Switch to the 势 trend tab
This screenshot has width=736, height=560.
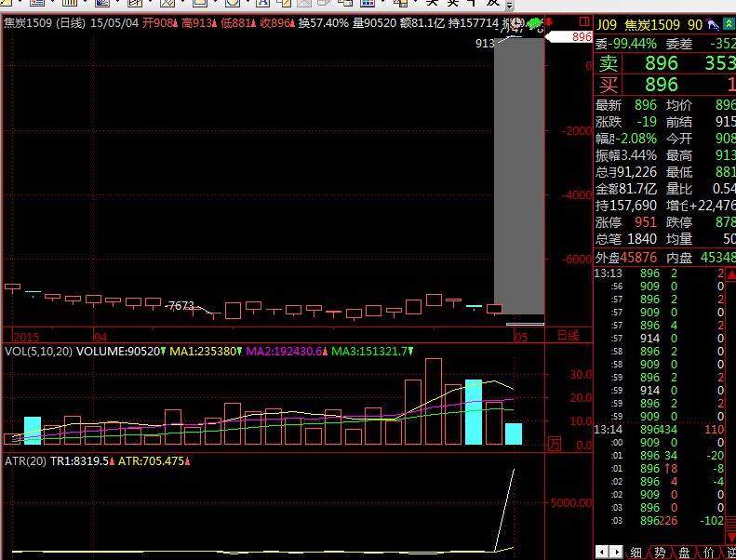click(660, 552)
